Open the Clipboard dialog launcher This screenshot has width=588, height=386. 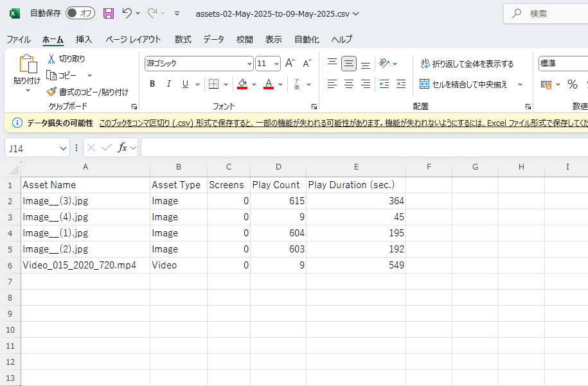[x=134, y=107]
